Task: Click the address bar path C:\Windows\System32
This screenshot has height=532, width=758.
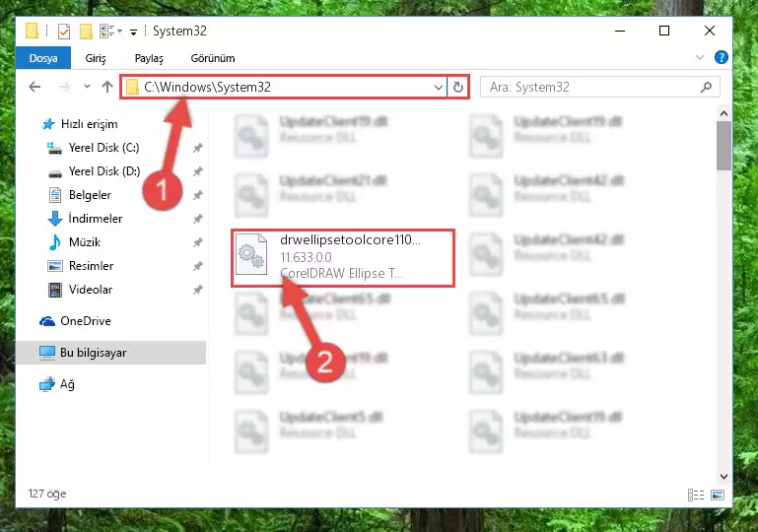Action: 207,87
